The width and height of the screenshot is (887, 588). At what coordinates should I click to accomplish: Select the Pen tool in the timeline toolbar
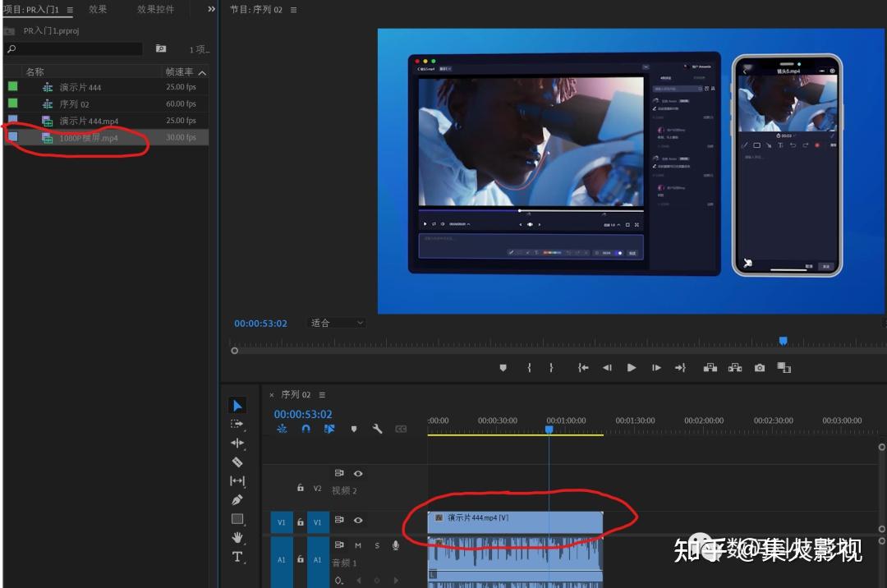tap(237, 501)
